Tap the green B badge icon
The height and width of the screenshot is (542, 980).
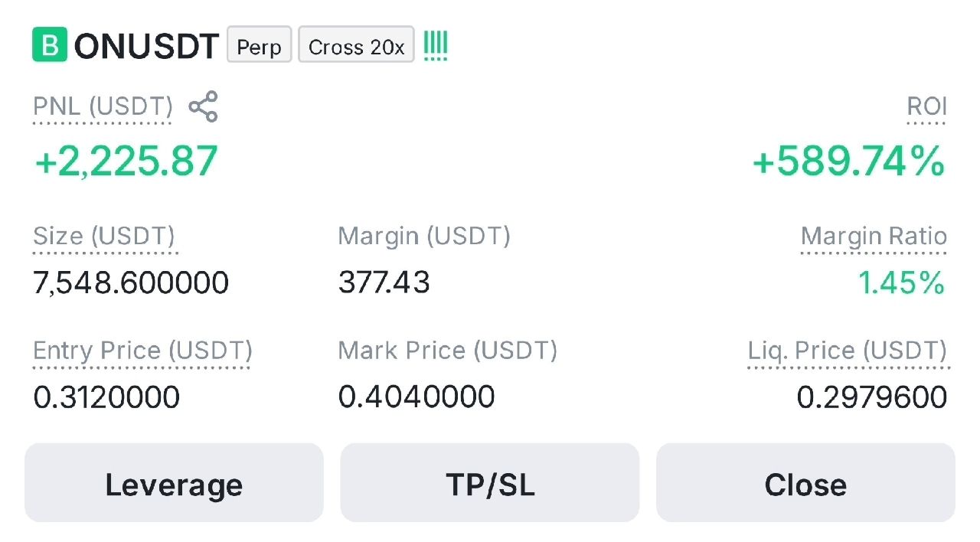click(x=50, y=44)
